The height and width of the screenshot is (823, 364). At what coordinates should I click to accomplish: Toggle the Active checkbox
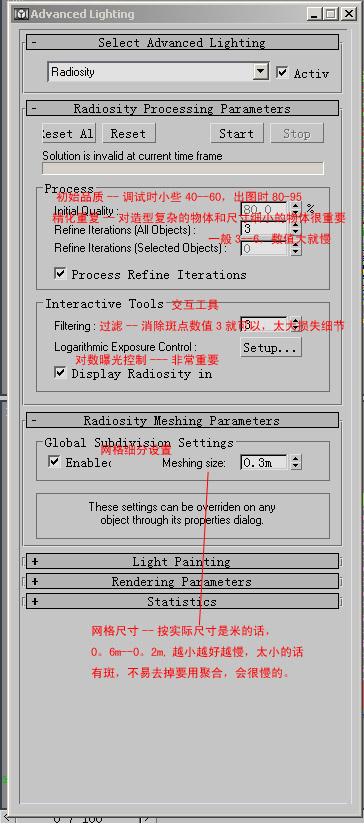(282, 72)
